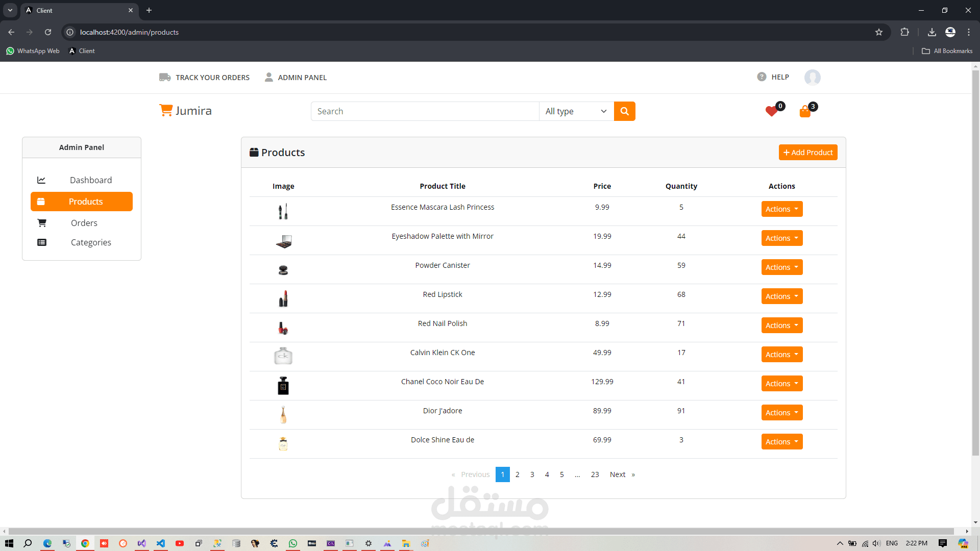Click the Jumira cart logo

[166, 110]
